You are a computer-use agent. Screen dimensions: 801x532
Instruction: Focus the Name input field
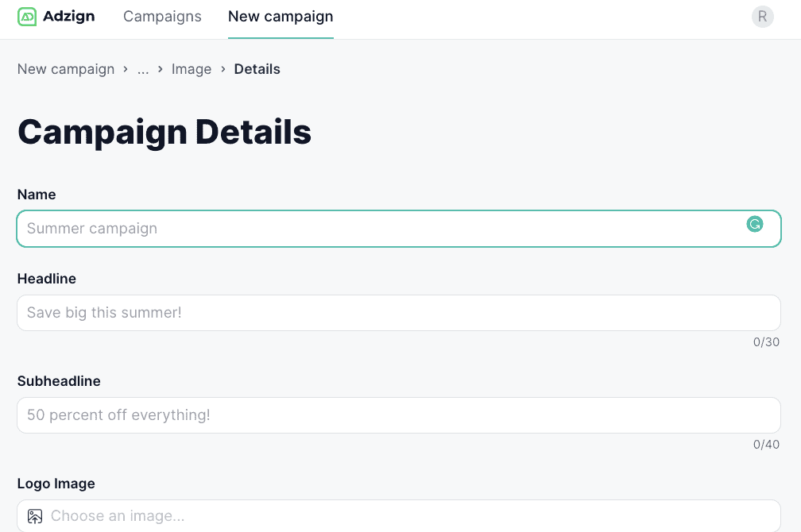[381, 229]
